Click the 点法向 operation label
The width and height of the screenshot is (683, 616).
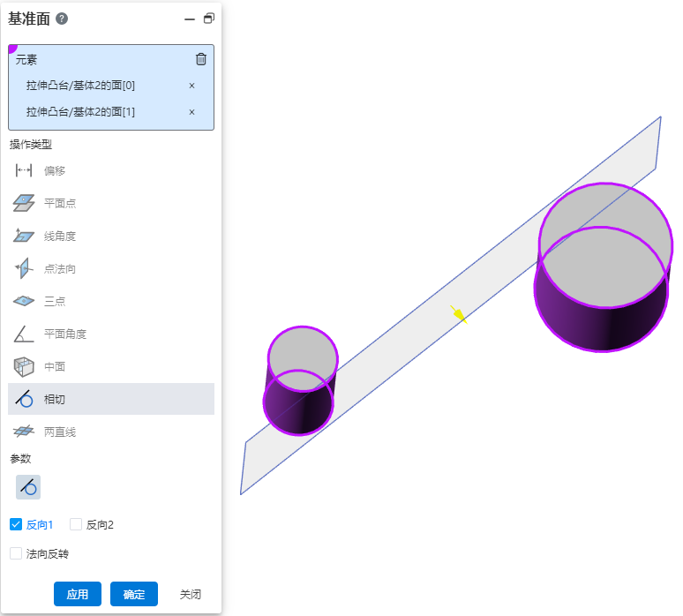click(60, 269)
